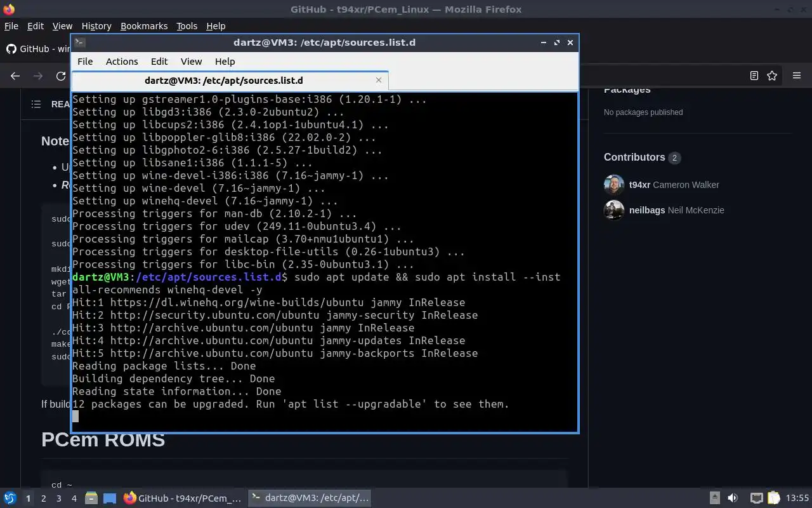Toggle reader view in Firefox

[754, 76]
